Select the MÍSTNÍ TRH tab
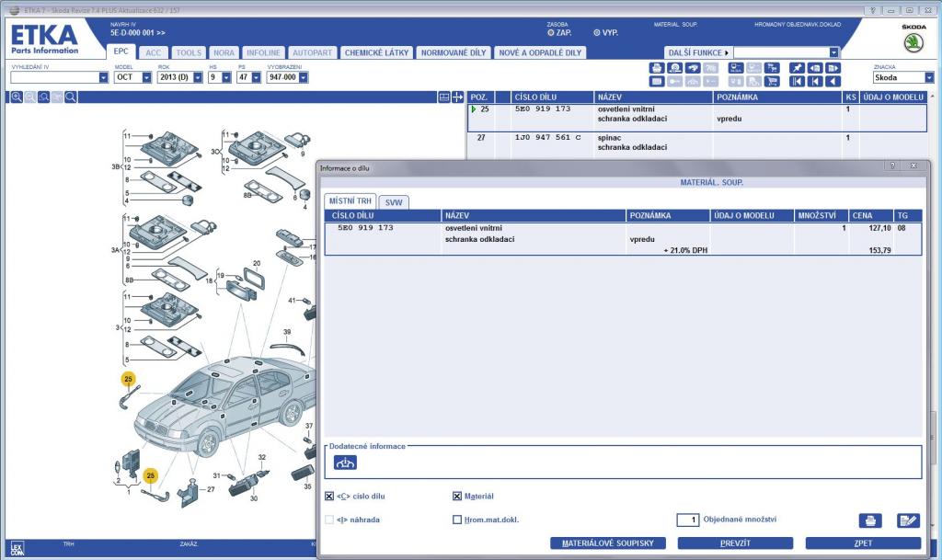 point(350,201)
